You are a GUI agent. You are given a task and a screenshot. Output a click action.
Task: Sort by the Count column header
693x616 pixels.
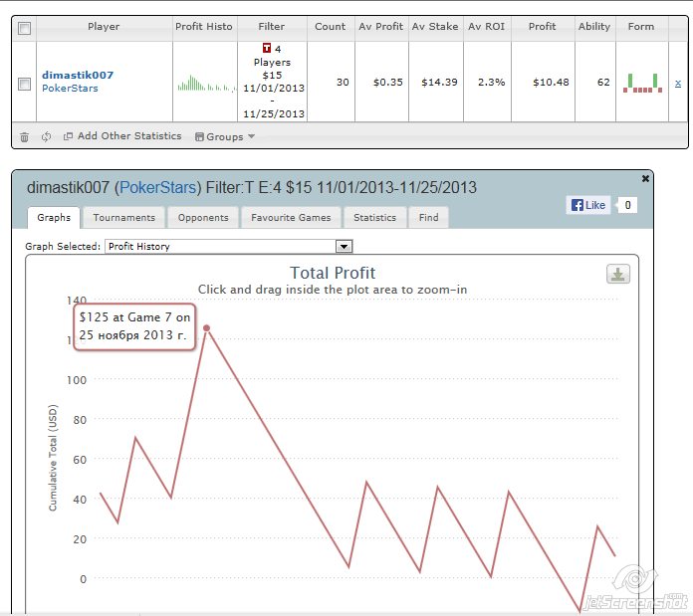(x=331, y=27)
